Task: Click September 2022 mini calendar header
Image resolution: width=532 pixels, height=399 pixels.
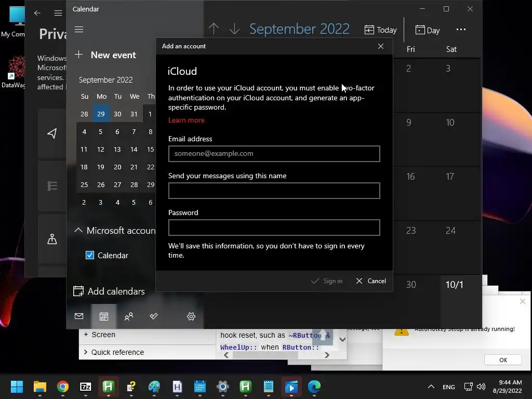Action: point(106,79)
